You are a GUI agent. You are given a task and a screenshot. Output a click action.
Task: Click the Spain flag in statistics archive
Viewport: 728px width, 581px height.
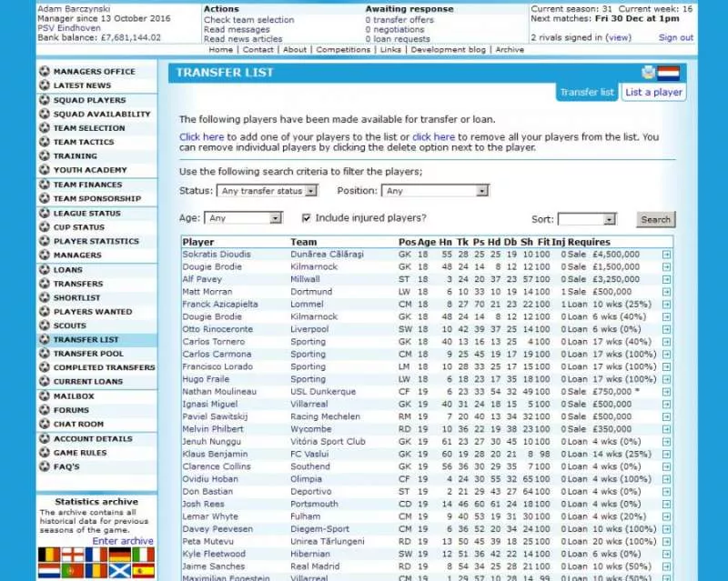click(x=143, y=571)
